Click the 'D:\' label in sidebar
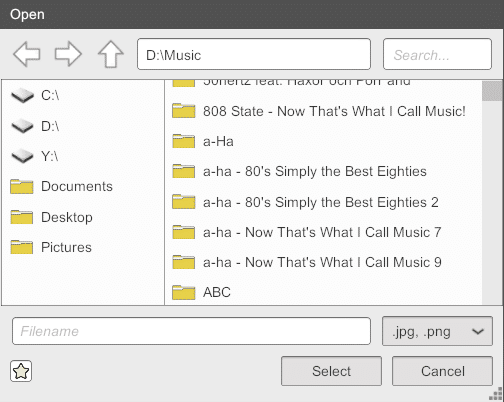Viewport: 504px width, 402px height. [50, 126]
